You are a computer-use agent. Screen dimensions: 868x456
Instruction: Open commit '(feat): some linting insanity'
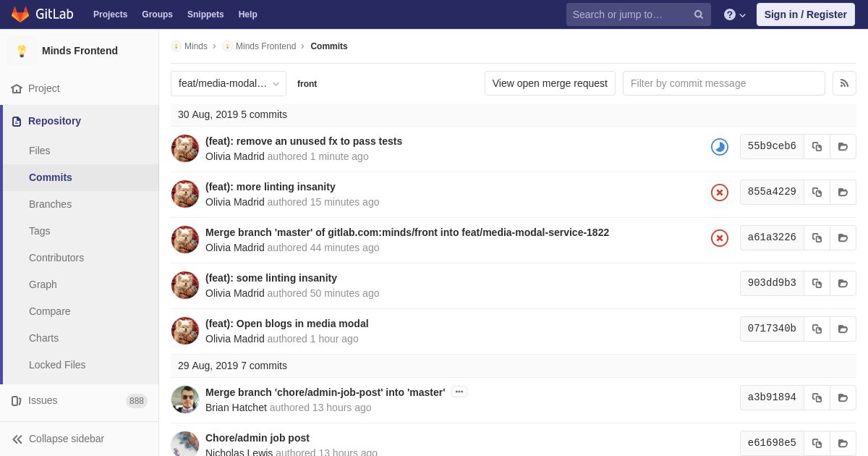pyautogui.click(x=271, y=278)
